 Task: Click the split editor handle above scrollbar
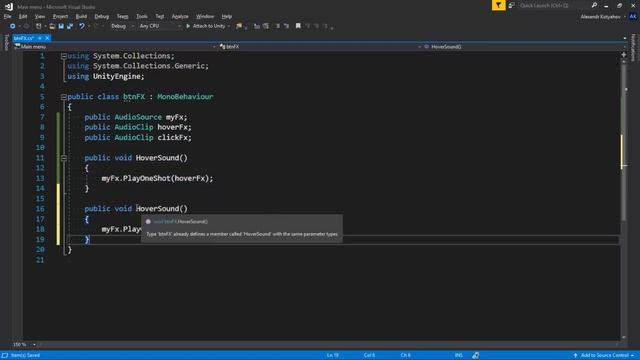click(624, 55)
